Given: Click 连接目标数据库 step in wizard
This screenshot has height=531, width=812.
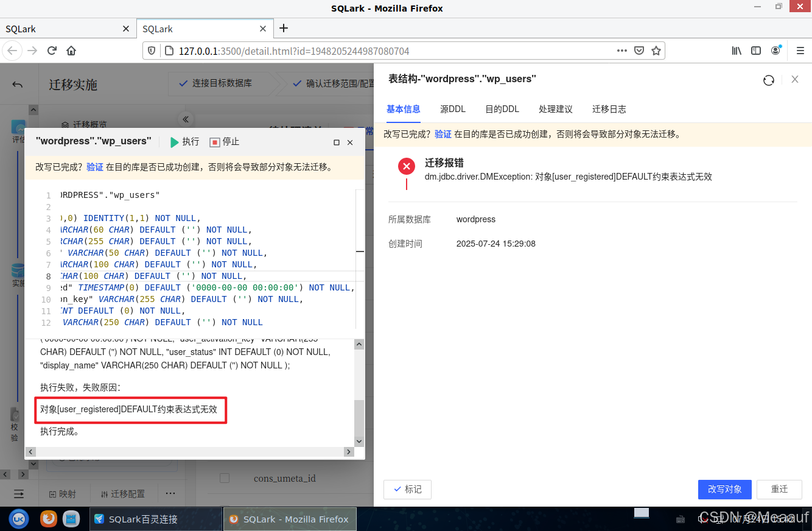Looking at the screenshot, I should click(x=222, y=83).
